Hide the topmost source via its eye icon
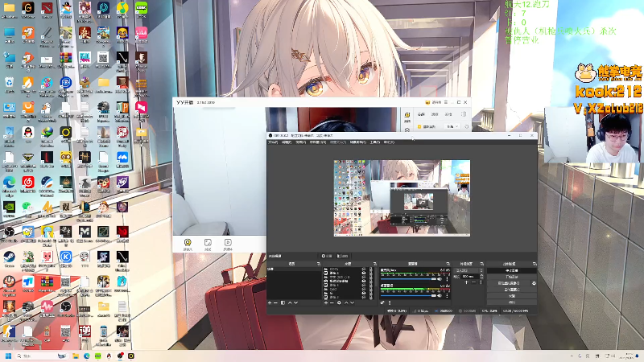This screenshot has height=362, width=644. [364, 269]
